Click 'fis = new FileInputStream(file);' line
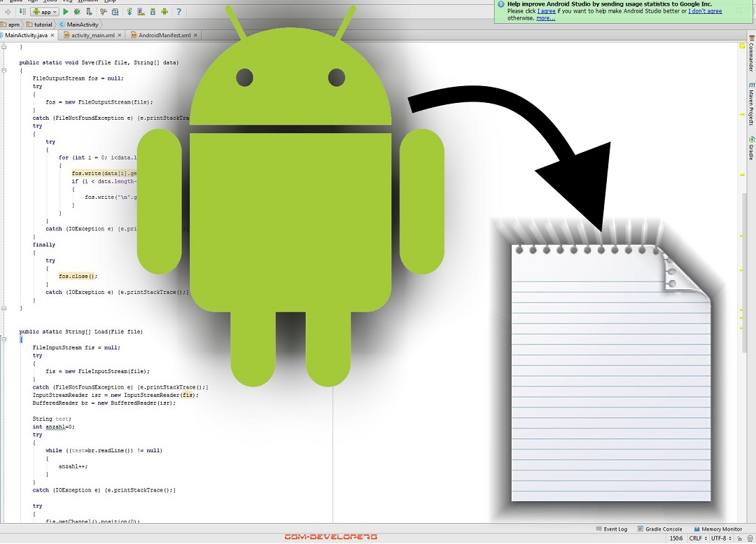 click(98, 371)
